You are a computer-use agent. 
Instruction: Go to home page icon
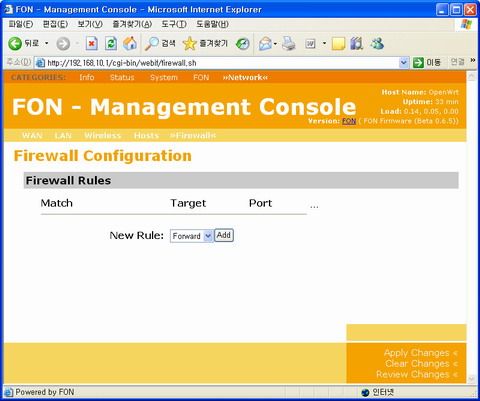[x=130, y=43]
